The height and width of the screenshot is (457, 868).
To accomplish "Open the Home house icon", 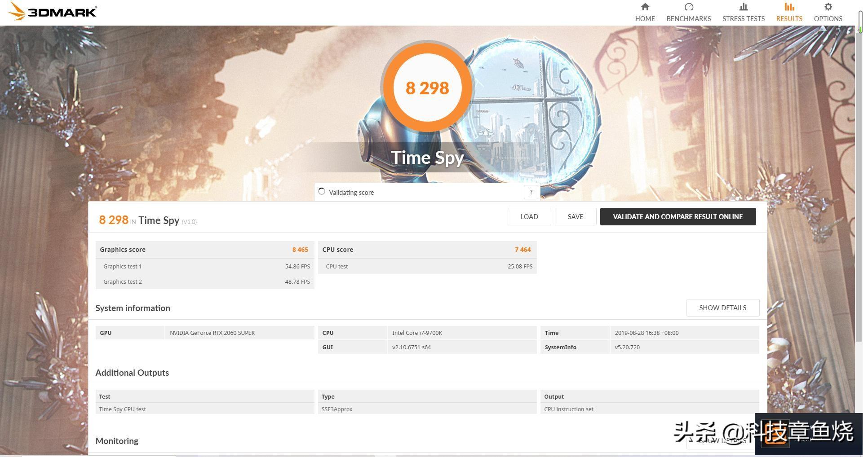I will (645, 7).
